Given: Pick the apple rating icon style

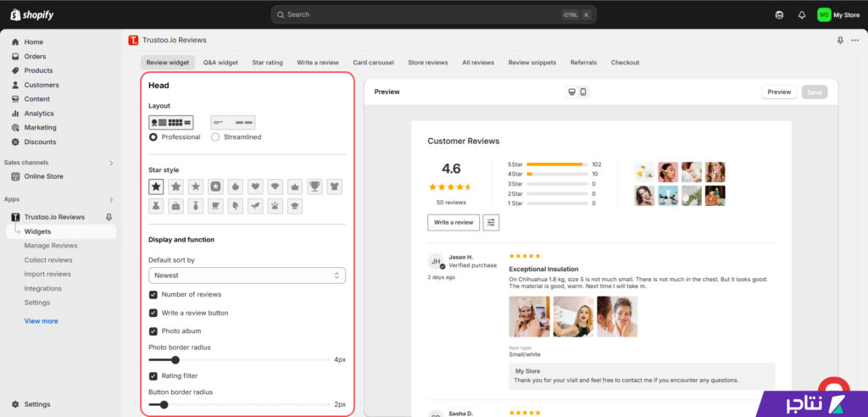Looking at the screenshot, I should pyautogui.click(x=236, y=186).
